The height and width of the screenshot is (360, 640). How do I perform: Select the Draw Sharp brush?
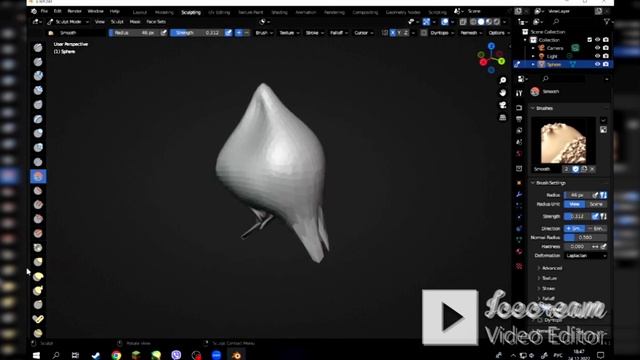click(38, 62)
